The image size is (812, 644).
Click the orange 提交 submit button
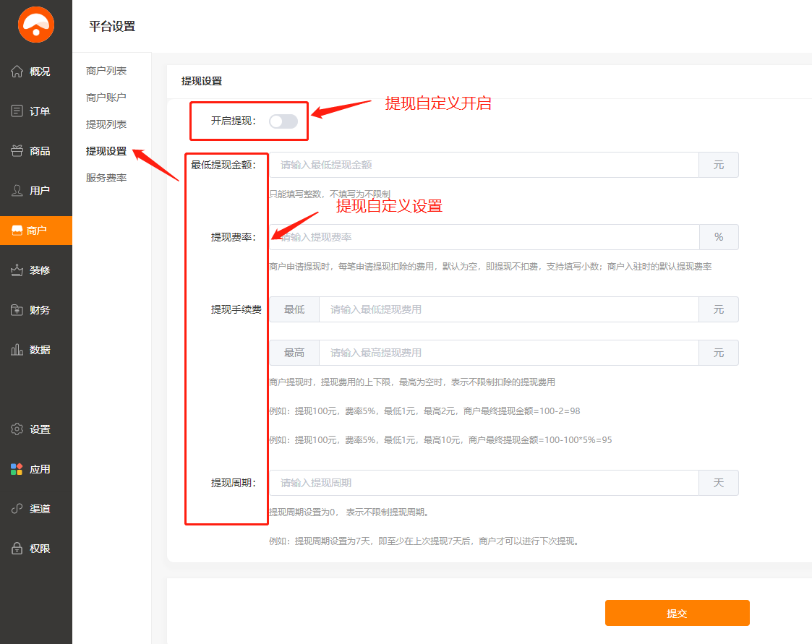(677, 613)
